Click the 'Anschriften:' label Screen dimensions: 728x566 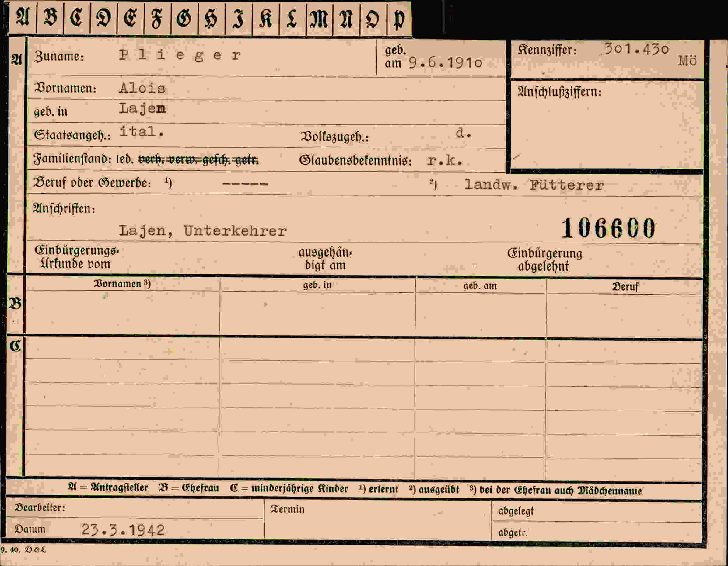coord(64,208)
